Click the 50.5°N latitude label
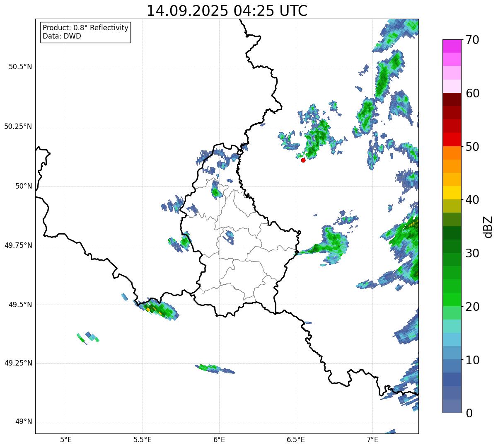The height and width of the screenshot is (448, 498). pos(20,67)
